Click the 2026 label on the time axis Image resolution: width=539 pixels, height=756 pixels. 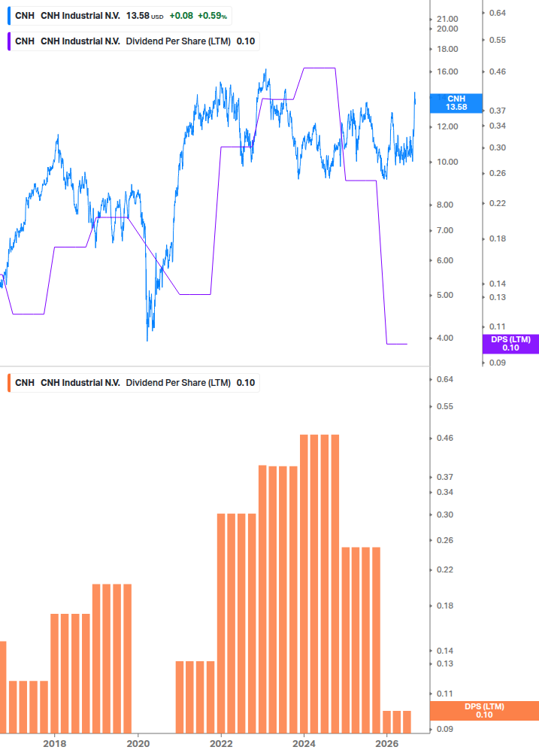[x=387, y=744]
